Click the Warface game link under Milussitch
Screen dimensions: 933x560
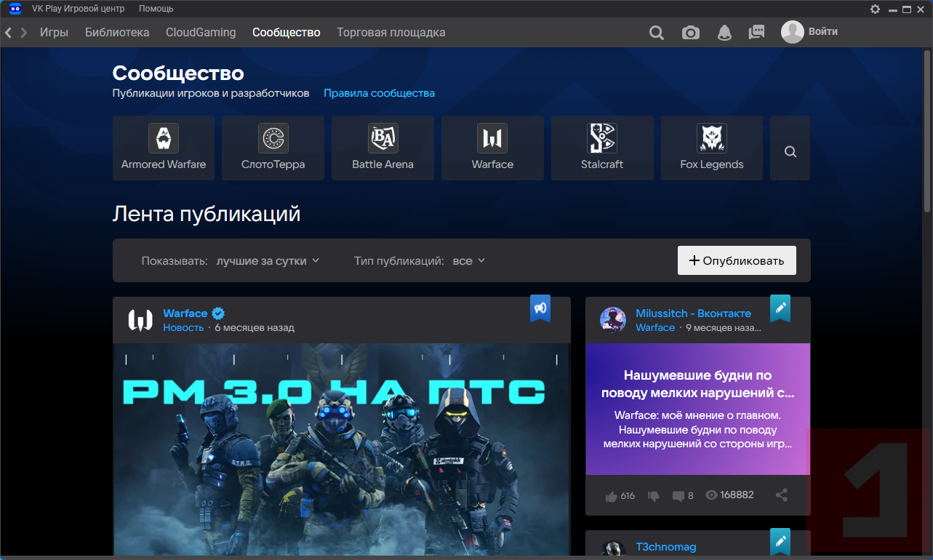point(655,328)
